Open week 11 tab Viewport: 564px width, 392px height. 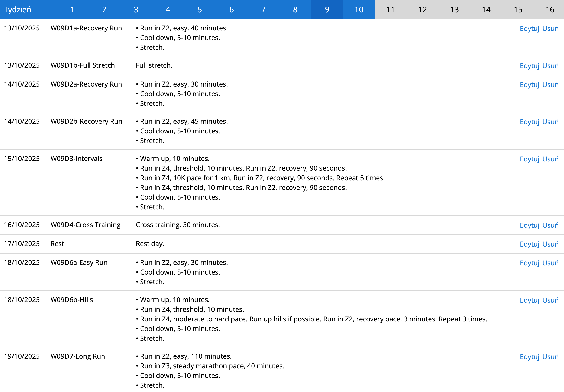point(390,10)
